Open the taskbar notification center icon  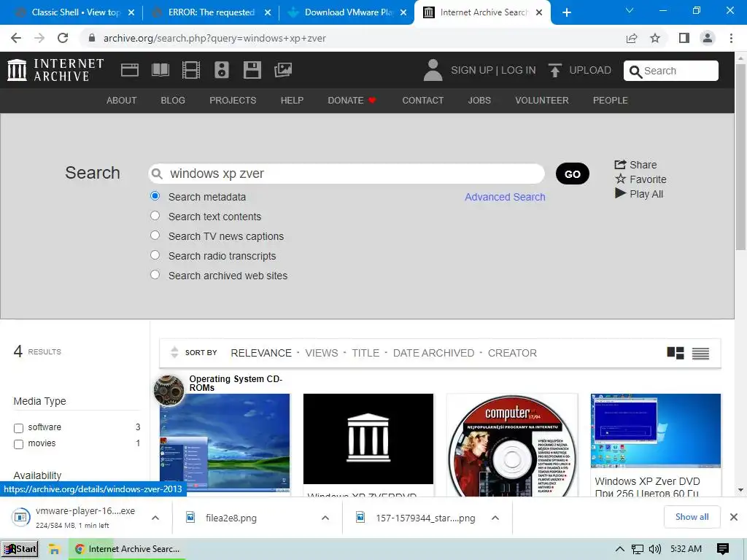pos(723,549)
